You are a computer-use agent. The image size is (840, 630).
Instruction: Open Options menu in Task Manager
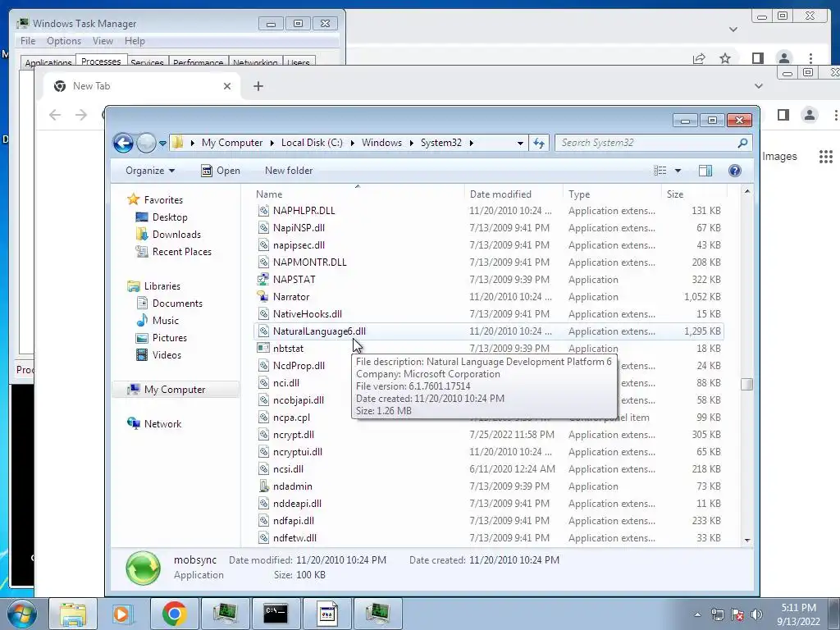[64, 41]
